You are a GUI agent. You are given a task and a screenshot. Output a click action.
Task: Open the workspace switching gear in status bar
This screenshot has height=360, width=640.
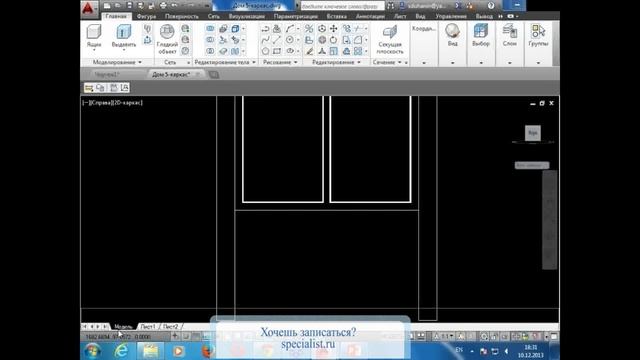[484, 336]
